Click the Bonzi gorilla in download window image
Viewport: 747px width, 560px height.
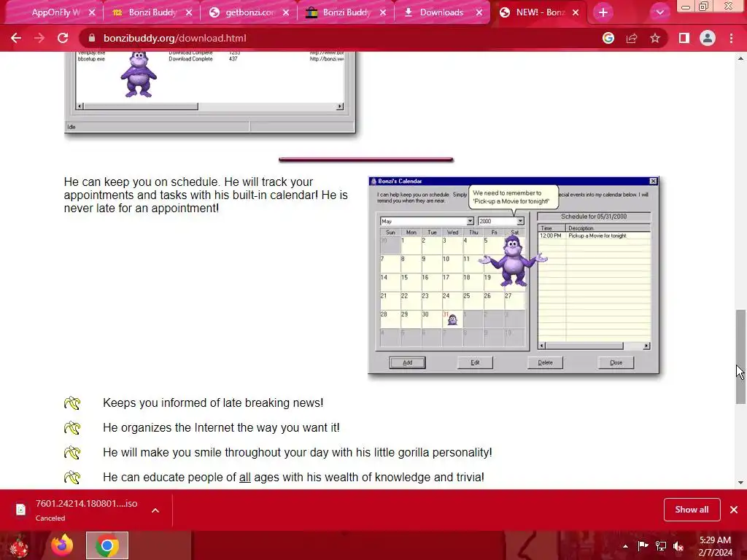pyautogui.click(x=139, y=74)
